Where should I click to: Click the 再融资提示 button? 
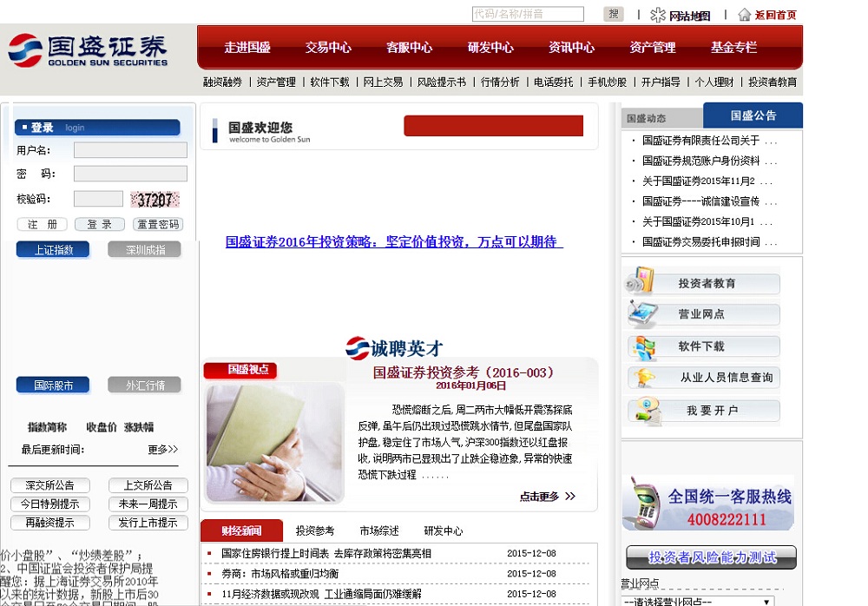tap(49, 523)
